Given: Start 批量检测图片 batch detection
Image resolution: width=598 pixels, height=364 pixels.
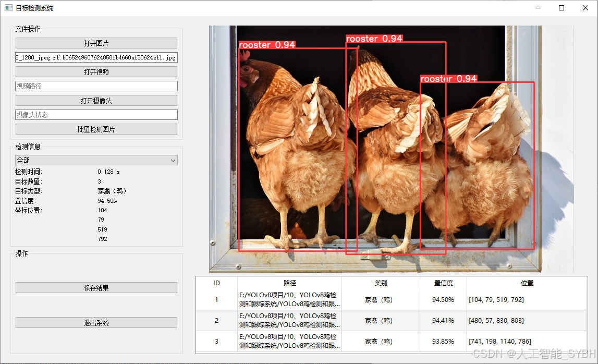Looking at the screenshot, I should point(96,129).
